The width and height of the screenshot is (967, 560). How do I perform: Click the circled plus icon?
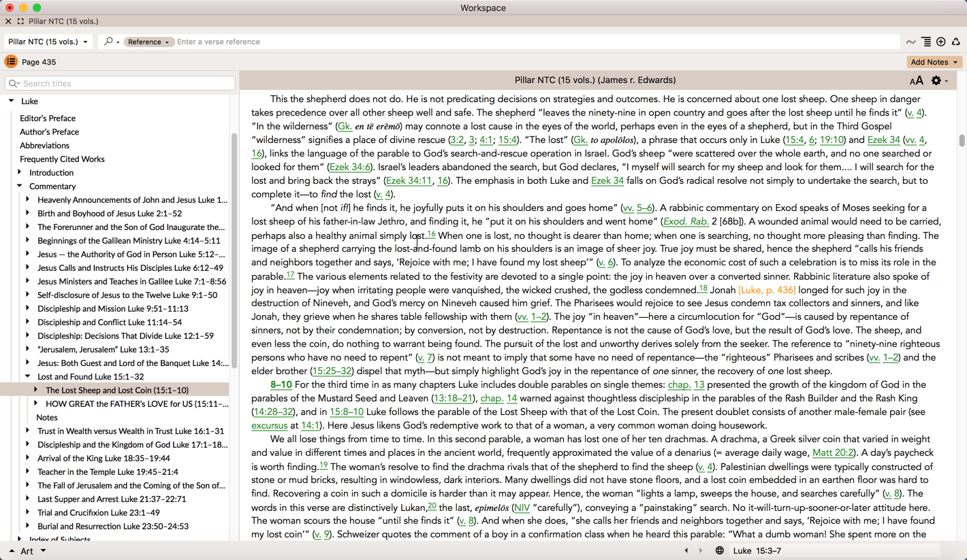click(941, 42)
